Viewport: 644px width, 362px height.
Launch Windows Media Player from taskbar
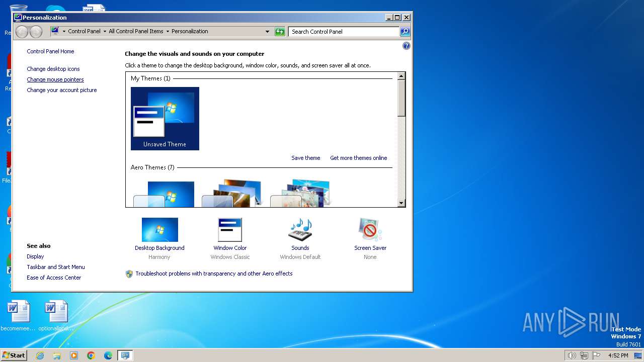click(x=74, y=355)
